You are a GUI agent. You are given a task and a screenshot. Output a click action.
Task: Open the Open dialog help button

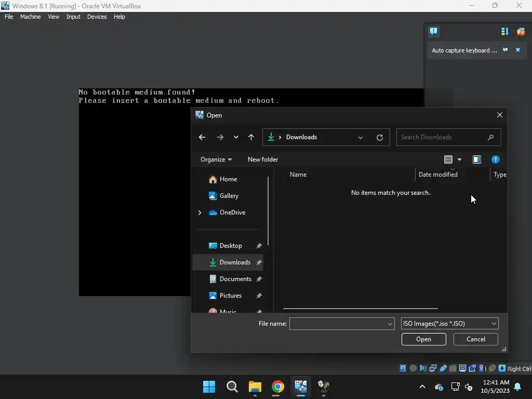click(x=495, y=159)
